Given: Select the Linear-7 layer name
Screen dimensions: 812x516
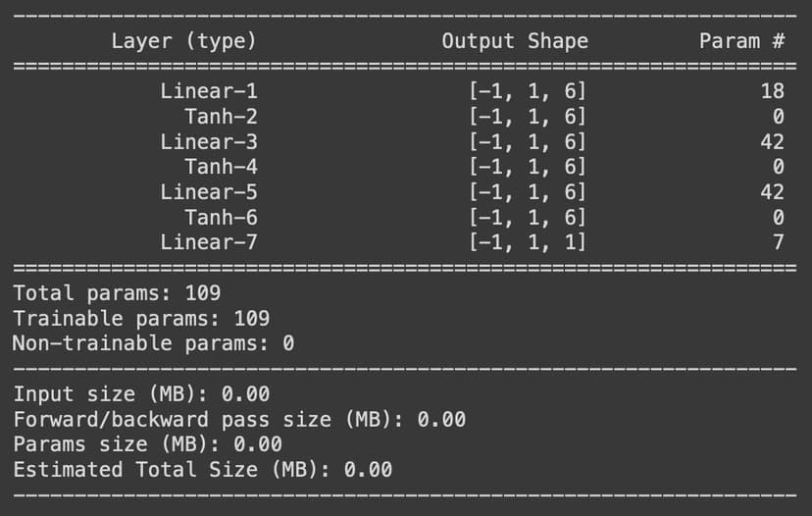Looking at the screenshot, I should (x=209, y=242).
